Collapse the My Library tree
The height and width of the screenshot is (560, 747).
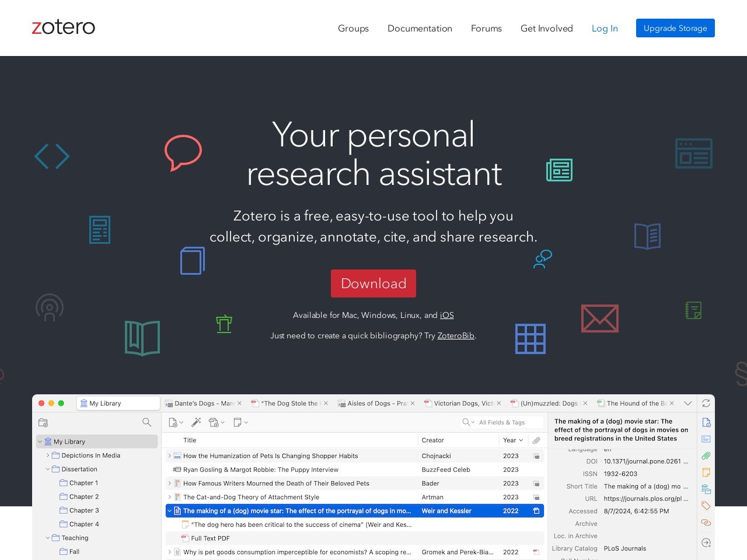(40, 442)
